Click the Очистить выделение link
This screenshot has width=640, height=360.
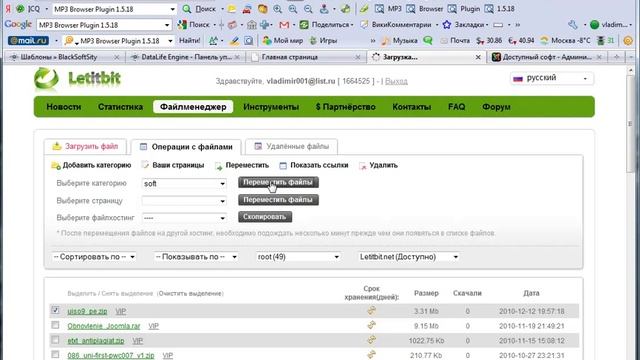[191, 293]
